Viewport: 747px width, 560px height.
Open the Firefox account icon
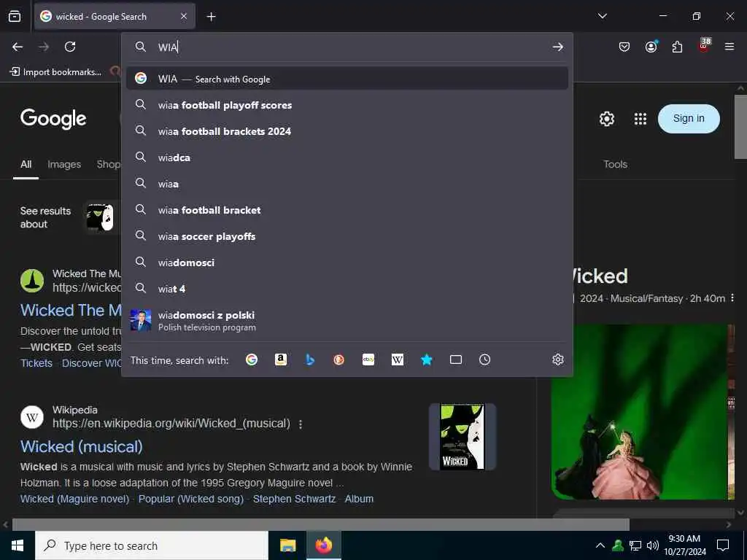[651, 47]
